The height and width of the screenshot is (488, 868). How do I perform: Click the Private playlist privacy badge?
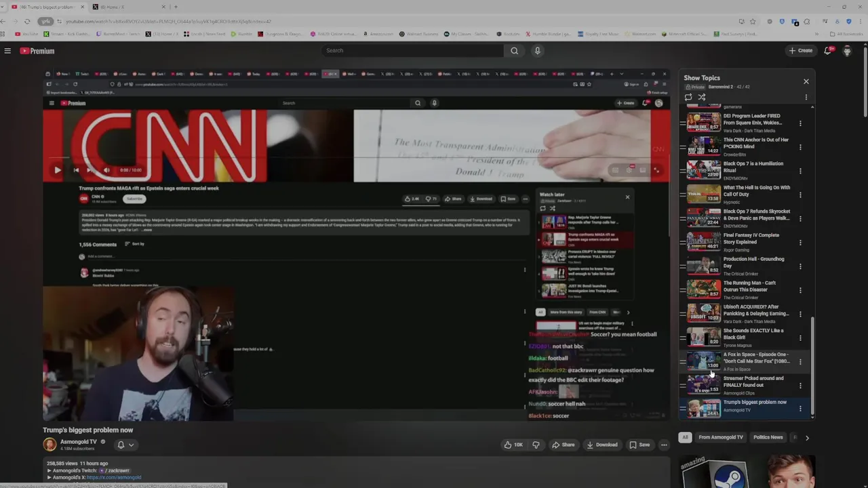click(x=694, y=87)
